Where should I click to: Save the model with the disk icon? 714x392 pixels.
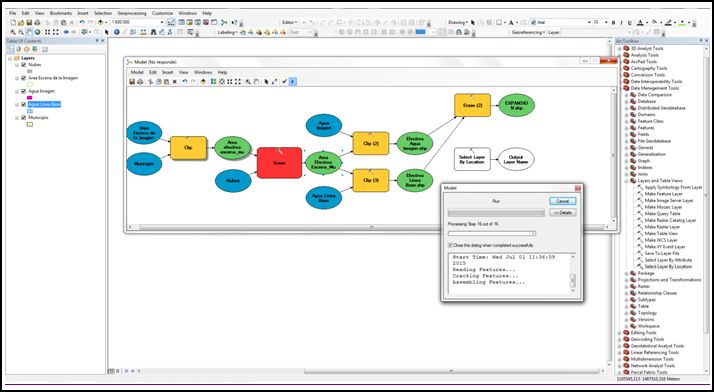click(x=132, y=81)
